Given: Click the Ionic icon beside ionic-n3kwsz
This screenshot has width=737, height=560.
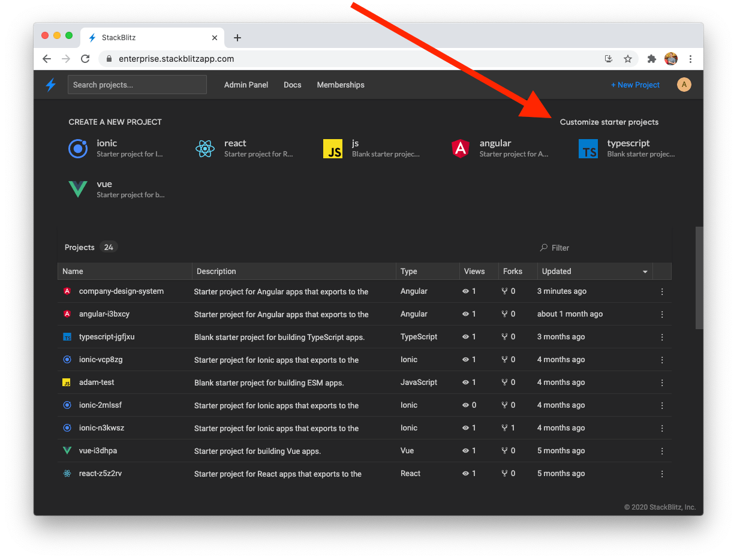Looking at the screenshot, I should 67,427.
